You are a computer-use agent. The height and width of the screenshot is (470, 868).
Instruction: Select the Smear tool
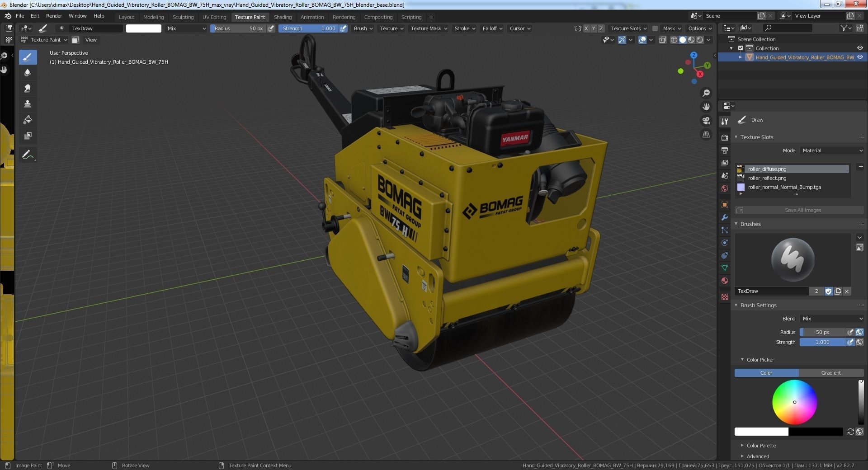click(x=28, y=88)
